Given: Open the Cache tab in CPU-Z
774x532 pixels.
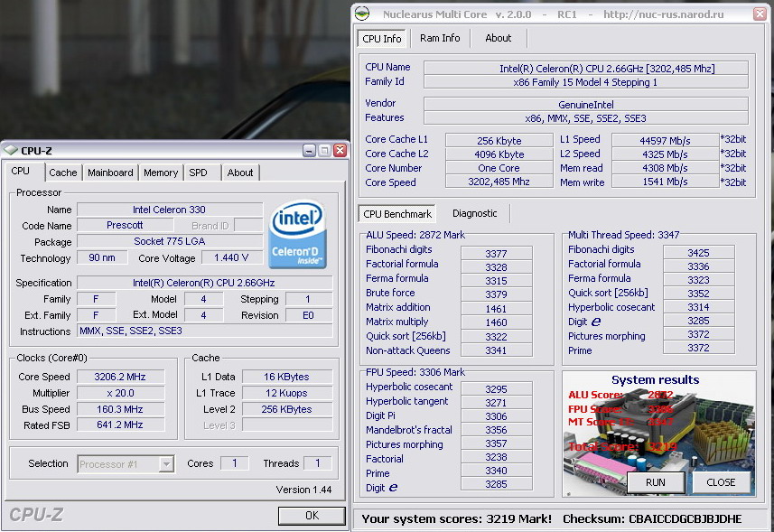Looking at the screenshot, I should point(62,173).
